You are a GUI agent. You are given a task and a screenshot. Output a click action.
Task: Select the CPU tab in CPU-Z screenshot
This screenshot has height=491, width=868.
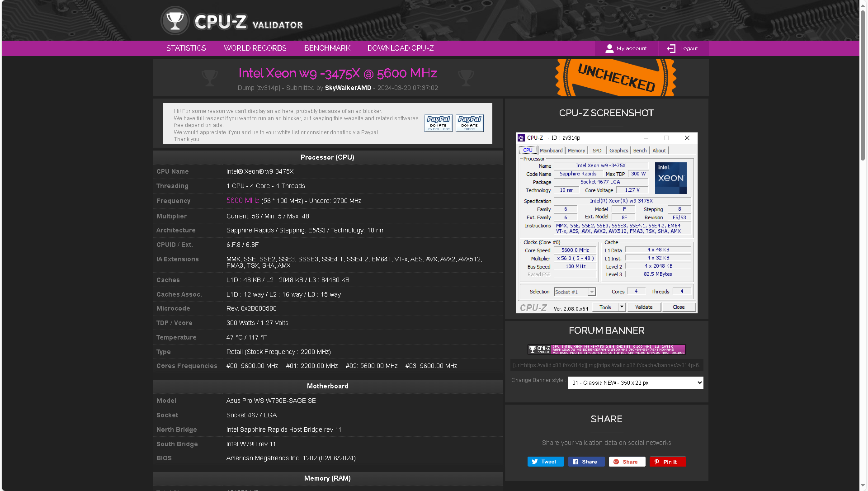click(x=528, y=150)
